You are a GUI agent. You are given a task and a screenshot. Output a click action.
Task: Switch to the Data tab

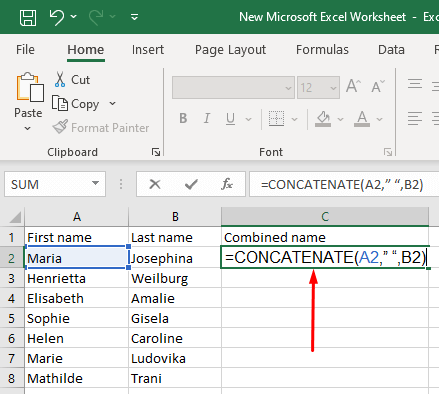(x=391, y=50)
